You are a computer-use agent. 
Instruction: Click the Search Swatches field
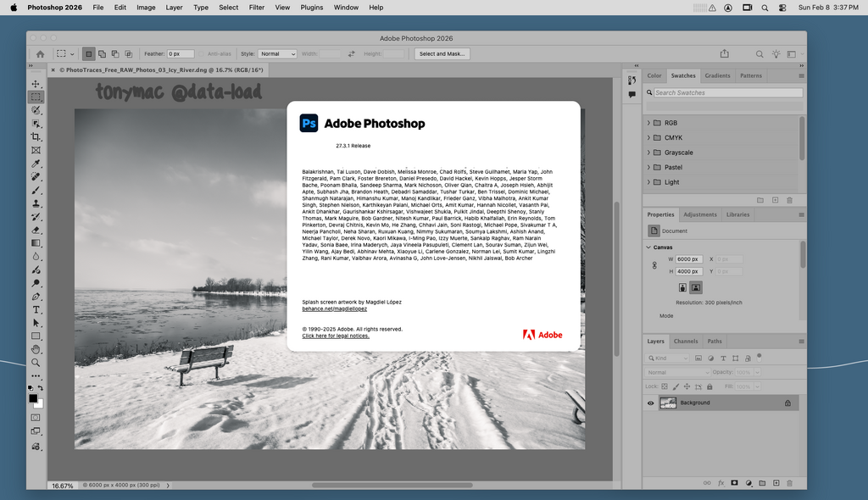click(727, 93)
